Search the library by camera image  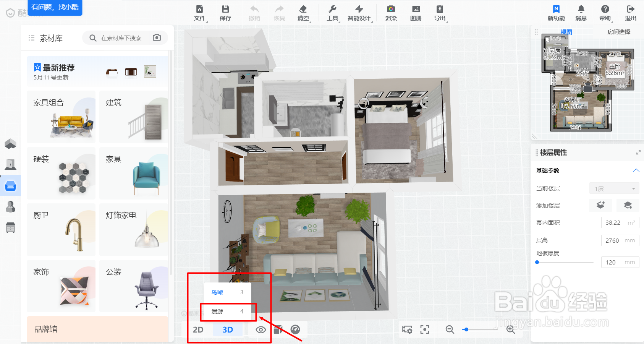[157, 37]
